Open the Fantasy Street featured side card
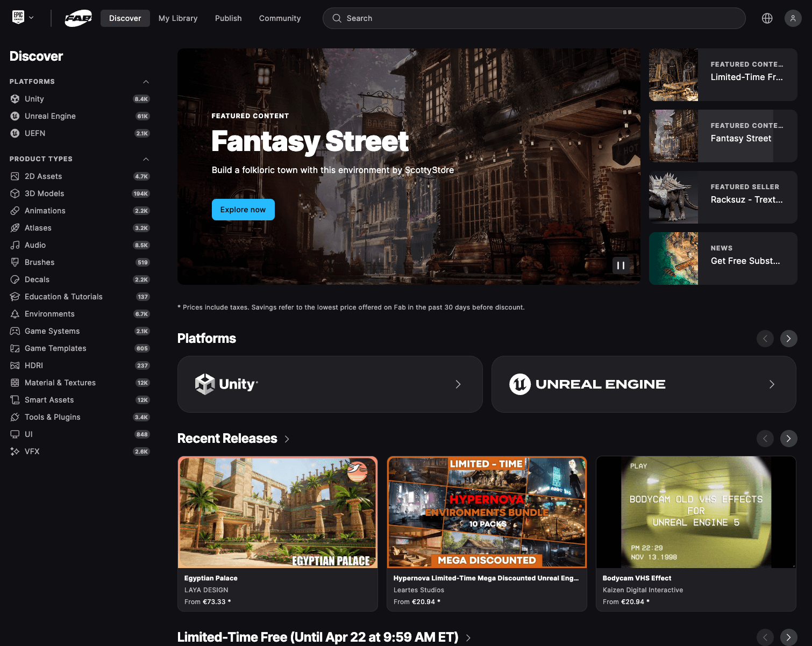The image size is (812, 646). (723, 136)
